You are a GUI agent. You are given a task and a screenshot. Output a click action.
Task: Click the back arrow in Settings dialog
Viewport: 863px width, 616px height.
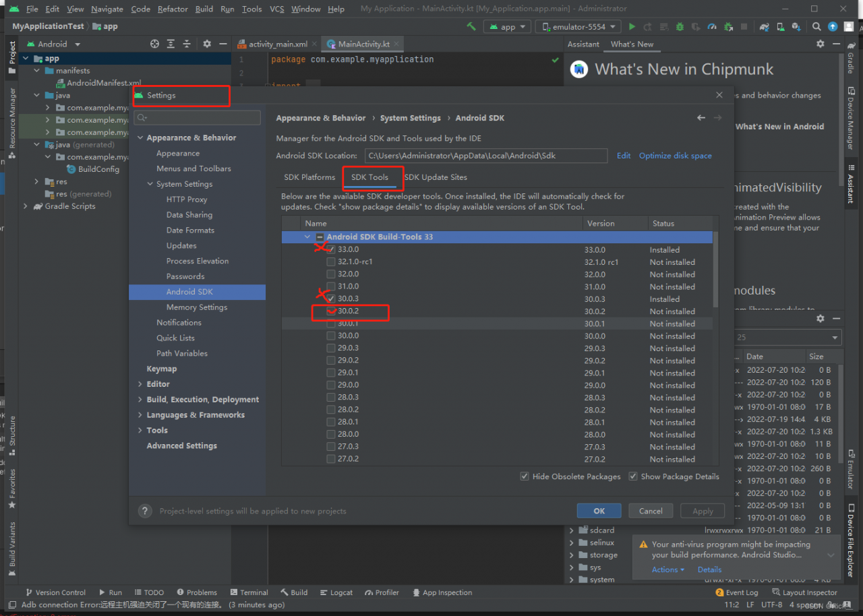coord(701,118)
